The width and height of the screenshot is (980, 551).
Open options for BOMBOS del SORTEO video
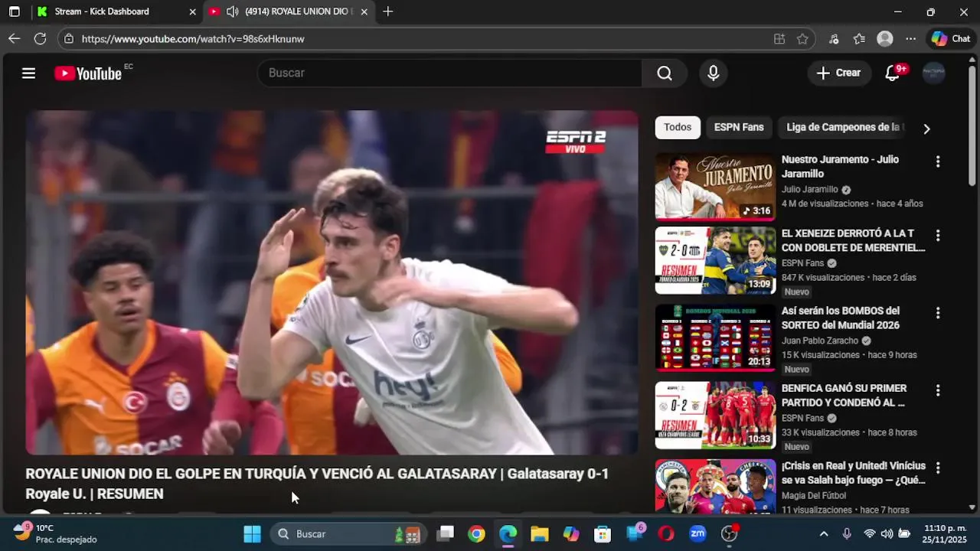(938, 313)
